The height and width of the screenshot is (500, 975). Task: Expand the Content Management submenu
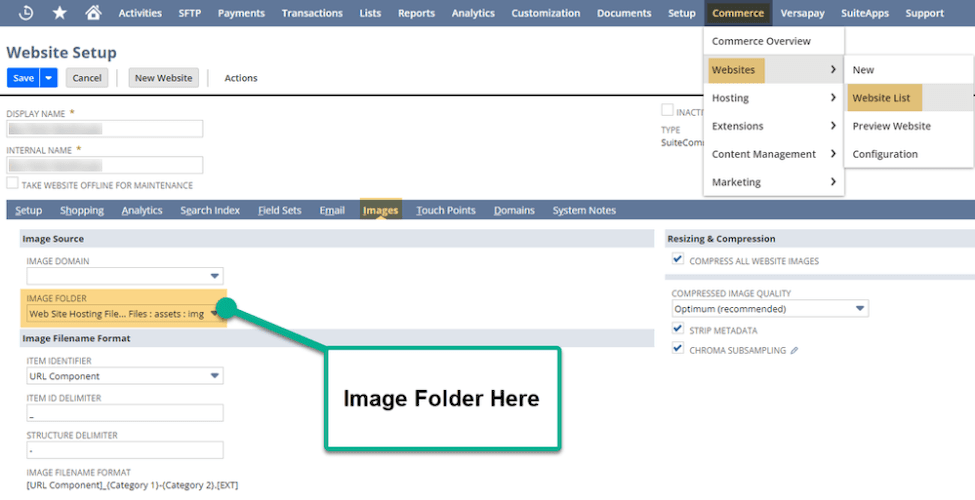click(774, 154)
